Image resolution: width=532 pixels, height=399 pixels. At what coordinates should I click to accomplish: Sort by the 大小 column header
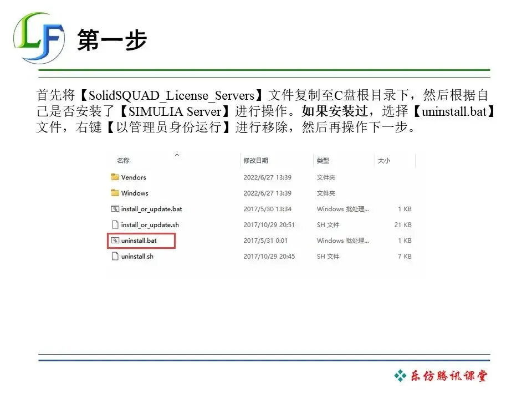click(x=383, y=161)
